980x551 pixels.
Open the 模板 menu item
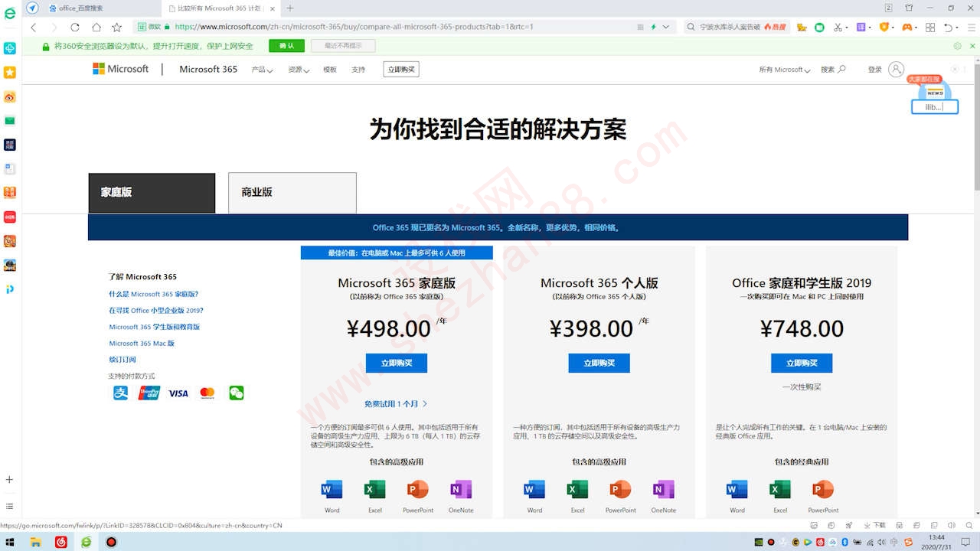click(x=330, y=70)
